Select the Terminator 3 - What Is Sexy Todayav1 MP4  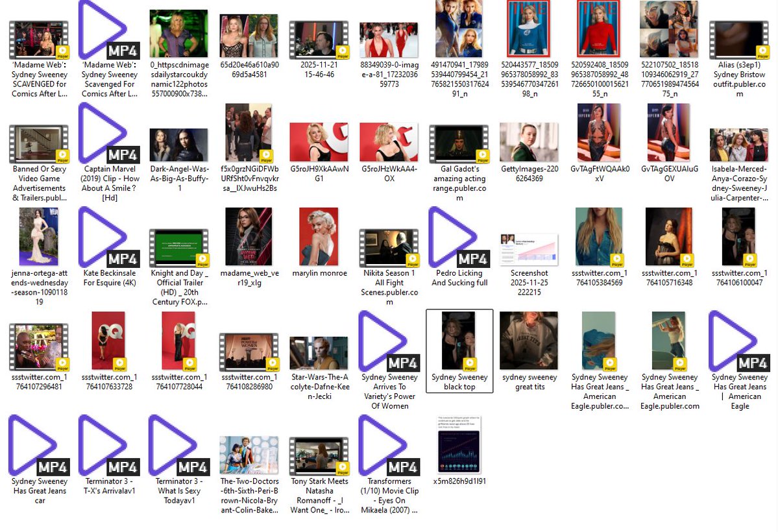pyautogui.click(x=179, y=446)
